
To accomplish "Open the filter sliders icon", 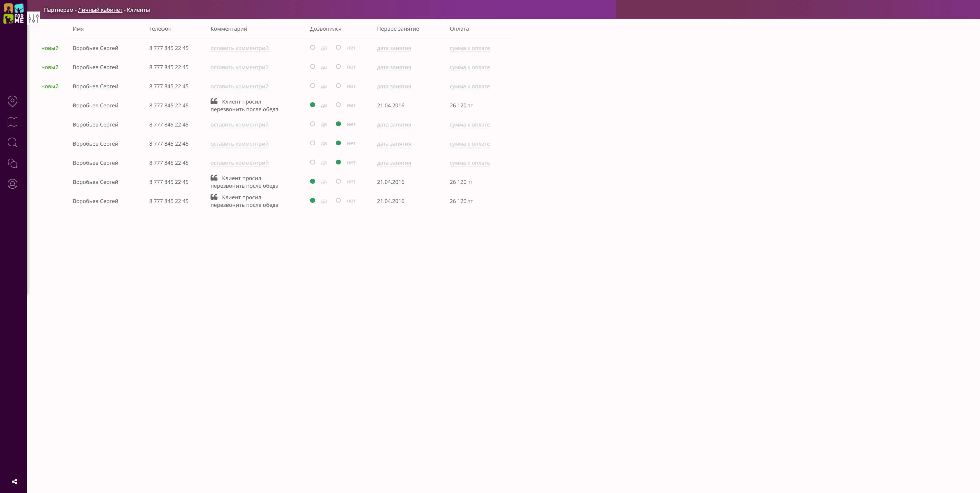I will [x=33, y=18].
